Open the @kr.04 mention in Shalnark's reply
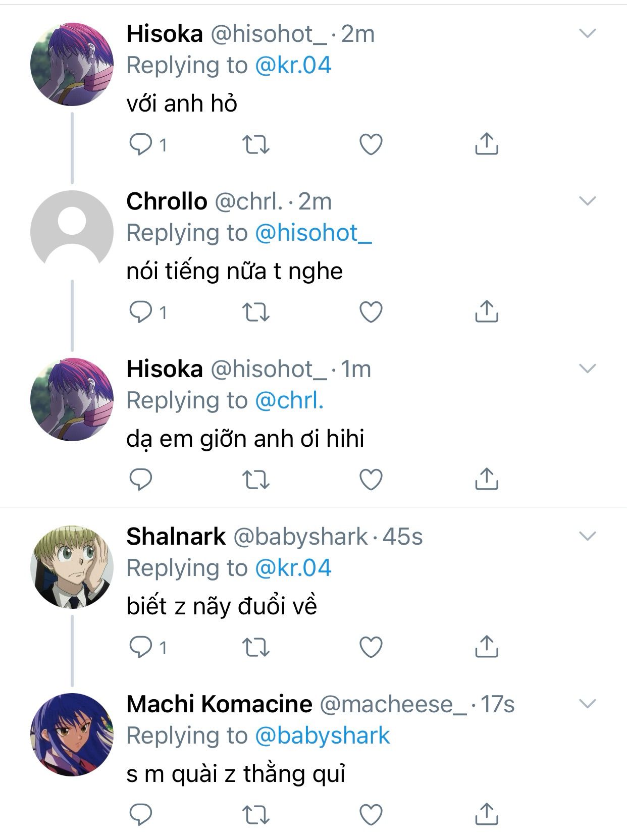 click(x=293, y=568)
